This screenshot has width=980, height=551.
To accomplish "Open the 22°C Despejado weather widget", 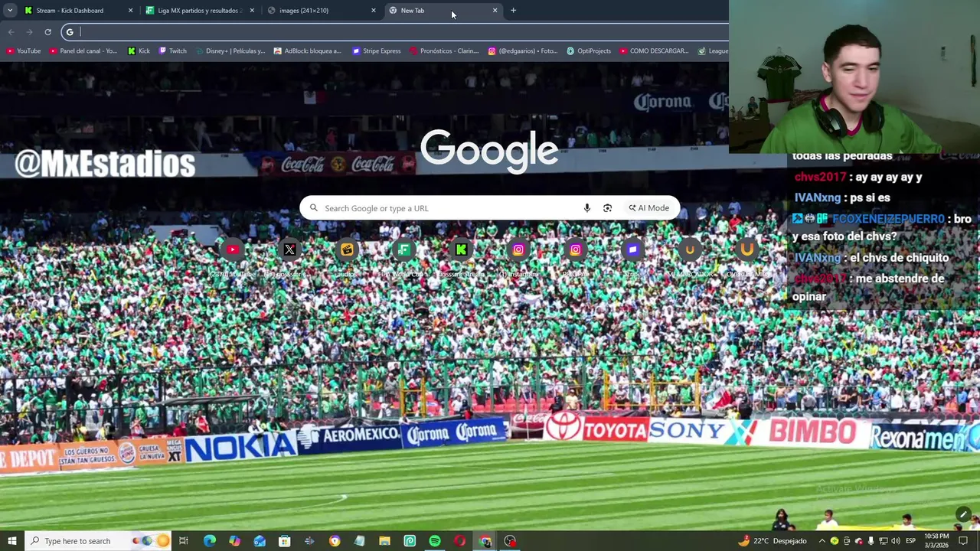I will (x=772, y=541).
